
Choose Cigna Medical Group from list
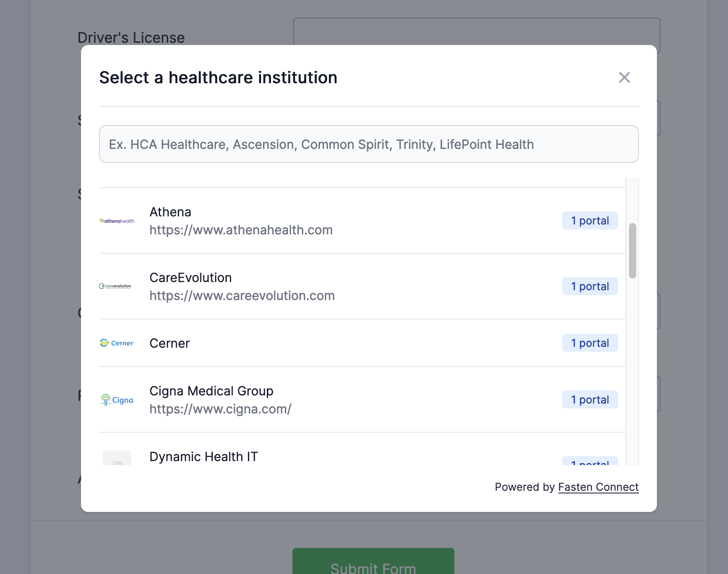[x=362, y=399]
